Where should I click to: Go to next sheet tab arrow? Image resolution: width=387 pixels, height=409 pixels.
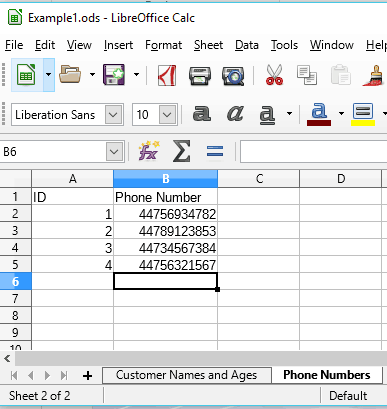pos(47,376)
